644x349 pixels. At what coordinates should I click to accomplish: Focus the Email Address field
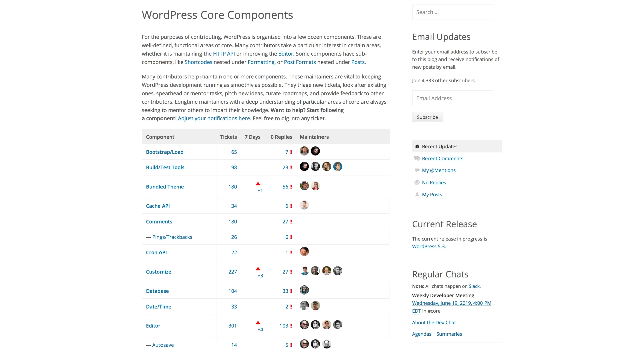pos(452,98)
